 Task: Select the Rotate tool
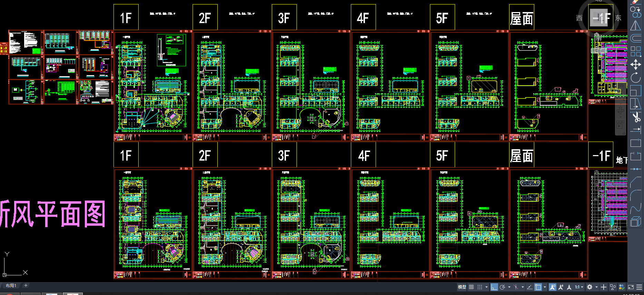point(636,78)
